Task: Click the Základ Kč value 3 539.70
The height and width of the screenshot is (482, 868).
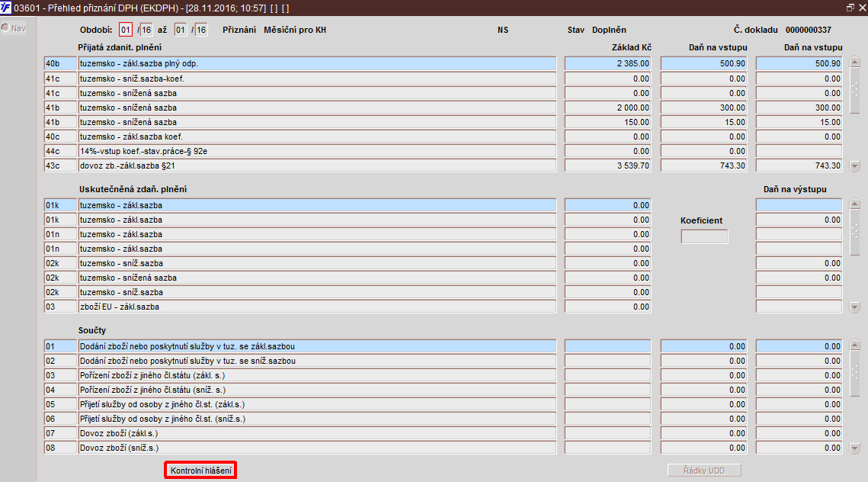Action: coord(608,165)
